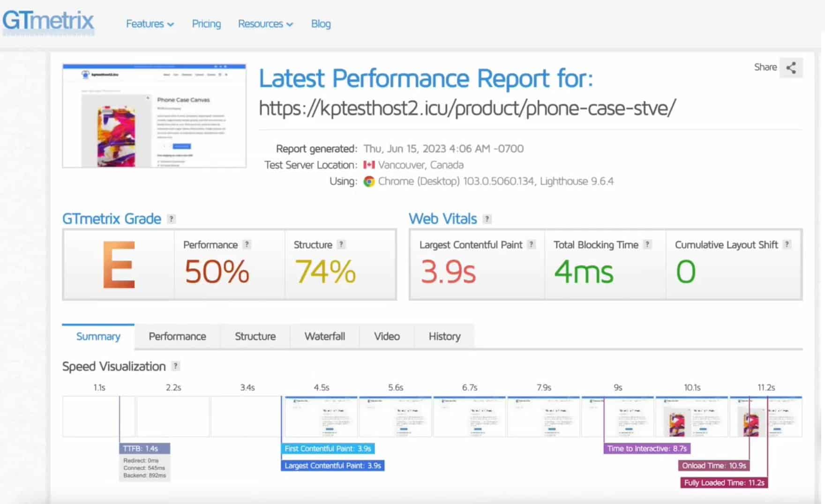Click Largest Contentful Paint help icon
The image size is (825, 504).
531,245
